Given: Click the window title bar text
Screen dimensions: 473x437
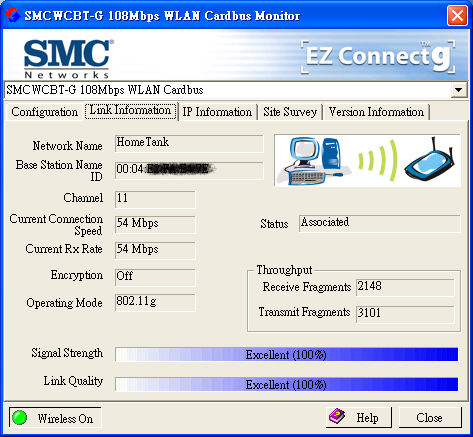Looking at the screenshot, I should [x=162, y=16].
